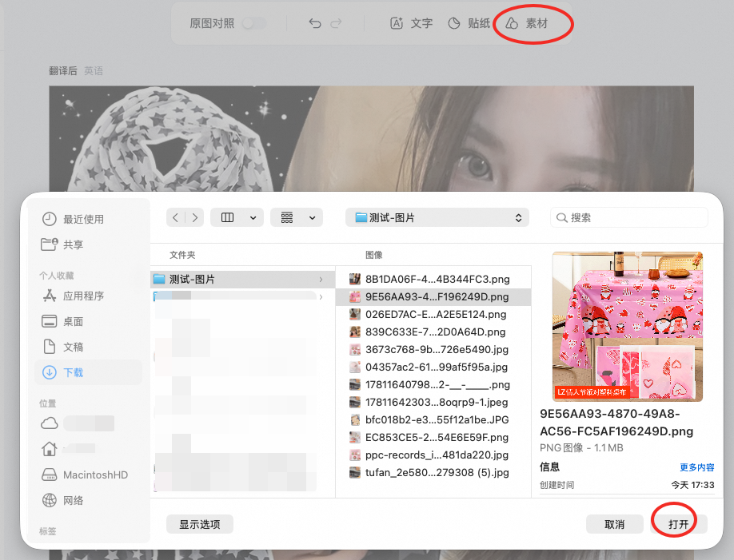Select file tufan_2e580...279308 (5).jpg
734x560 pixels.
pyautogui.click(x=433, y=472)
